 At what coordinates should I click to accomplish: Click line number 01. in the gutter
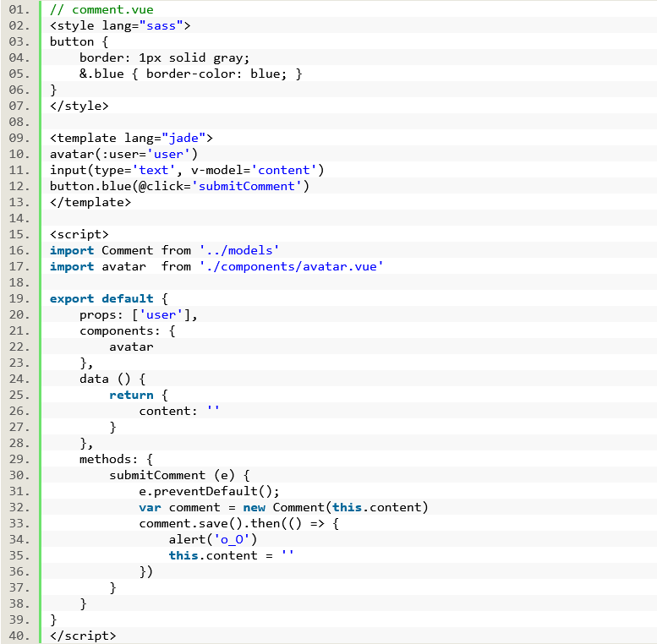19,9
